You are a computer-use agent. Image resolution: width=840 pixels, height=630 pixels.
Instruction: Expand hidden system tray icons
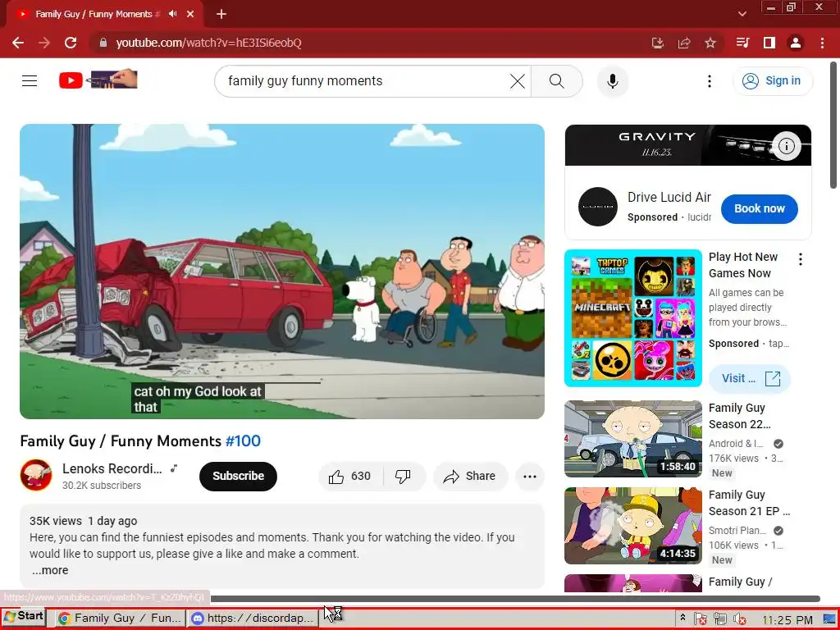(x=682, y=618)
